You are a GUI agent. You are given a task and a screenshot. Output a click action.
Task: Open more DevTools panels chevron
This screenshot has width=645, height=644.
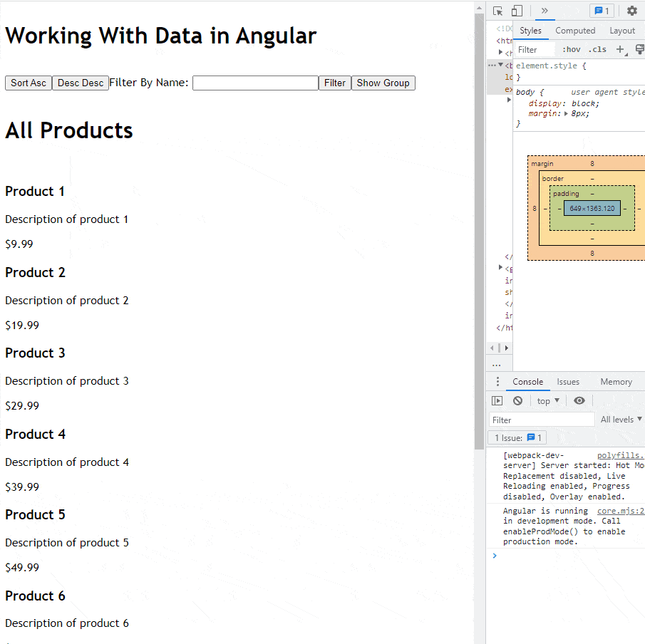click(545, 11)
